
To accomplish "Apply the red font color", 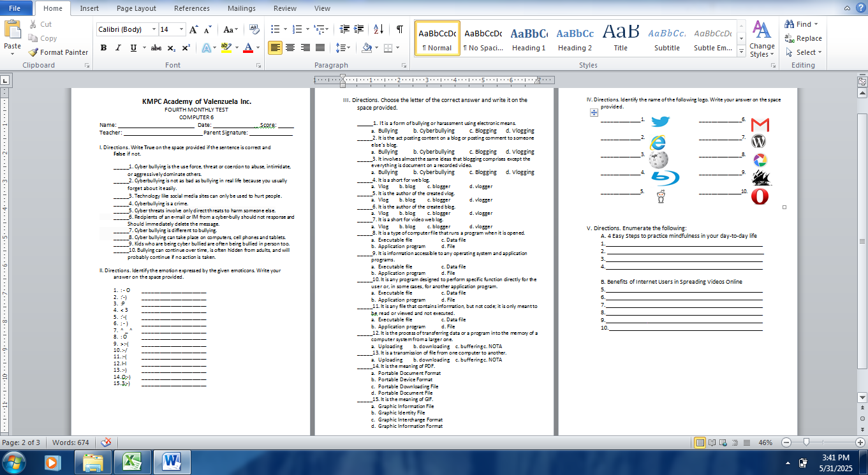I will (249, 48).
